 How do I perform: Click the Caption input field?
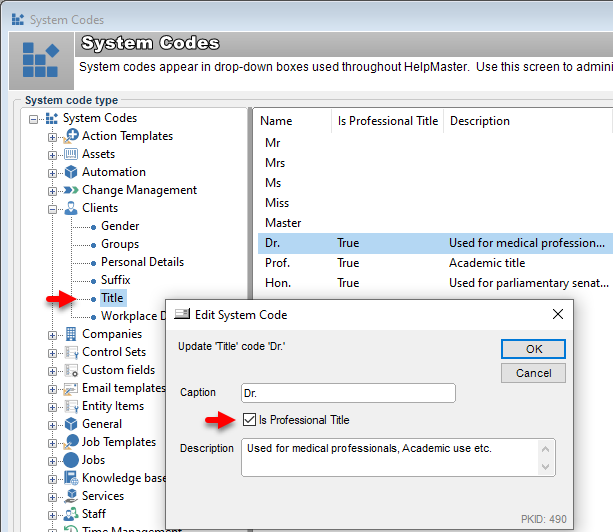pos(348,393)
